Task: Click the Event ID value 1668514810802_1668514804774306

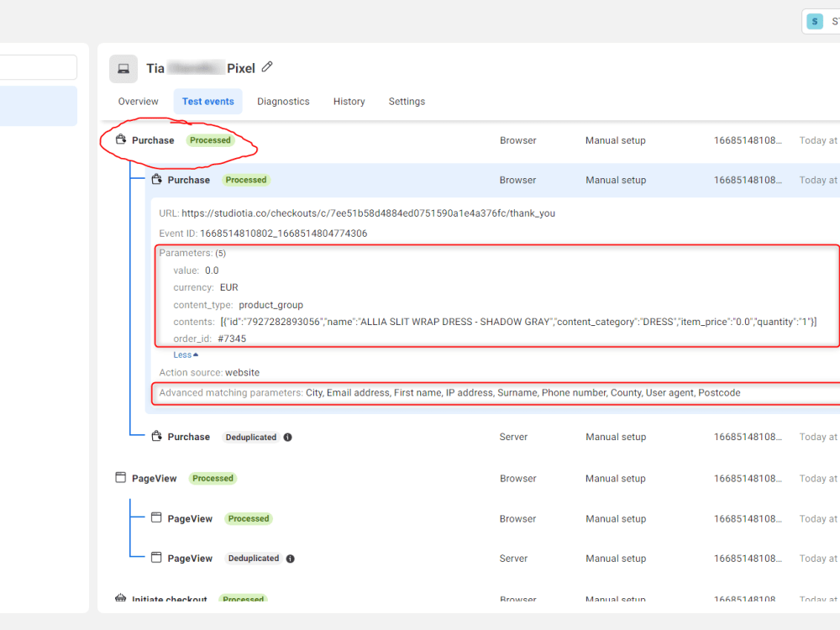Action: point(283,234)
